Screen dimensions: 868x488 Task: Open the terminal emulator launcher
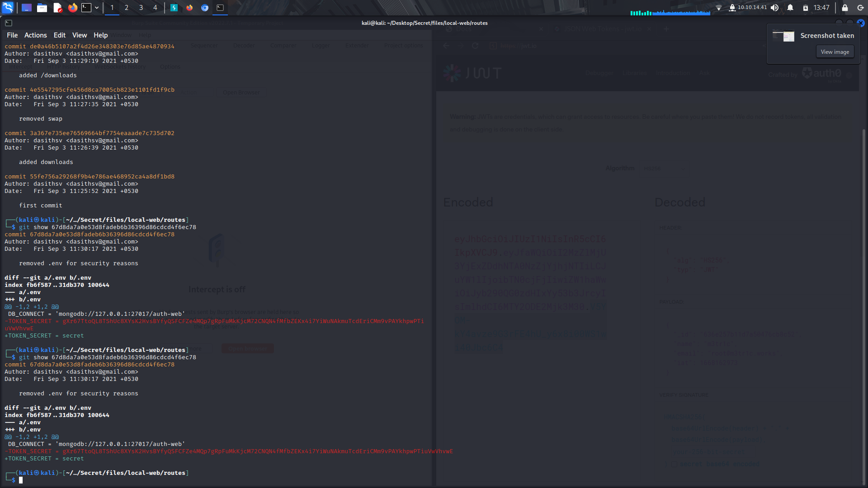click(x=86, y=8)
